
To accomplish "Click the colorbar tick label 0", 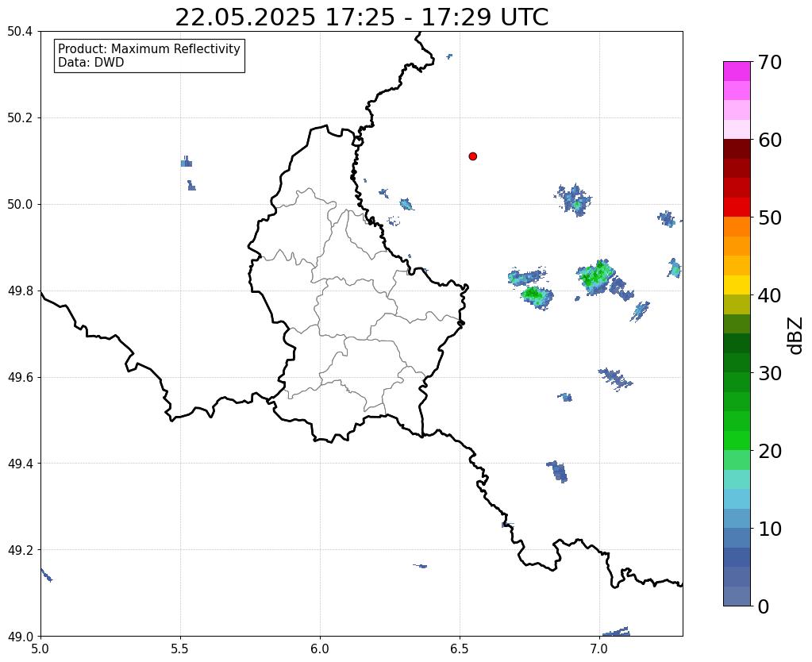I will click(764, 606).
